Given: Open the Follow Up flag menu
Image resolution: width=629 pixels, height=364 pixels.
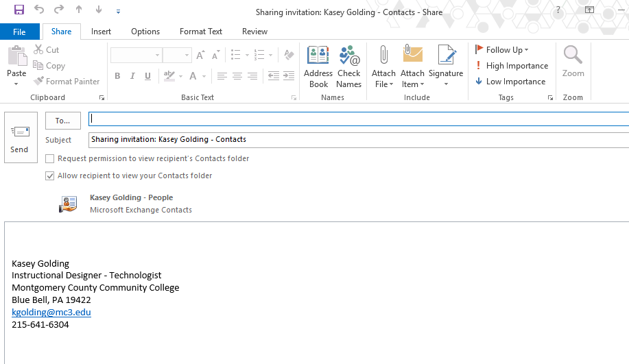Looking at the screenshot, I should tap(502, 50).
